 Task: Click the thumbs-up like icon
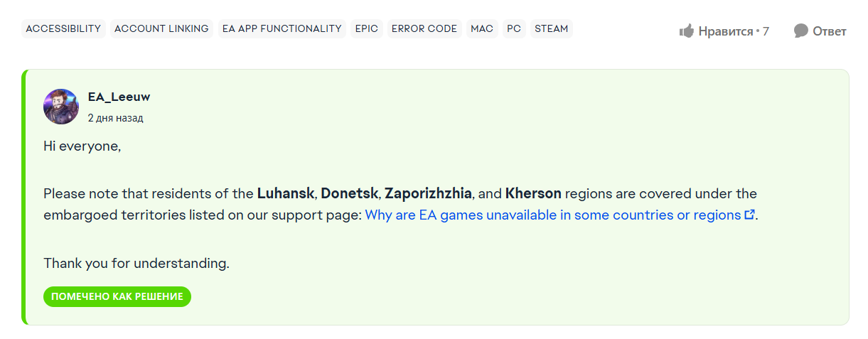point(686,31)
